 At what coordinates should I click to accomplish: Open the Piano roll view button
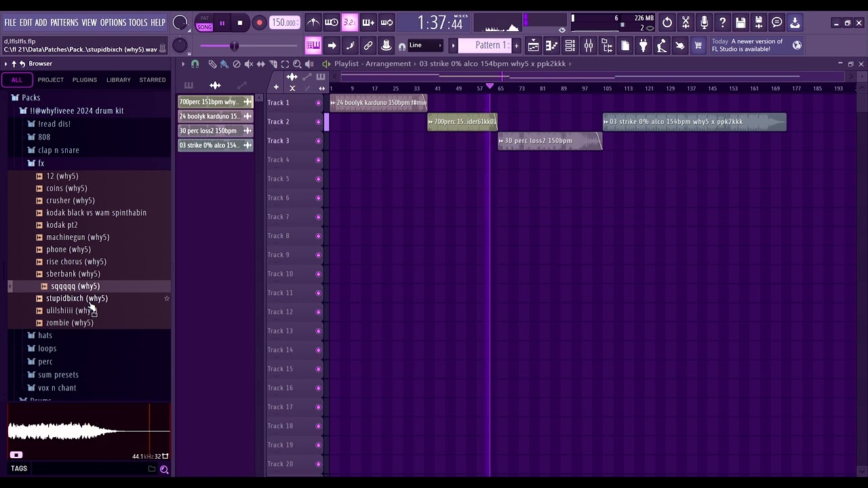click(552, 45)
